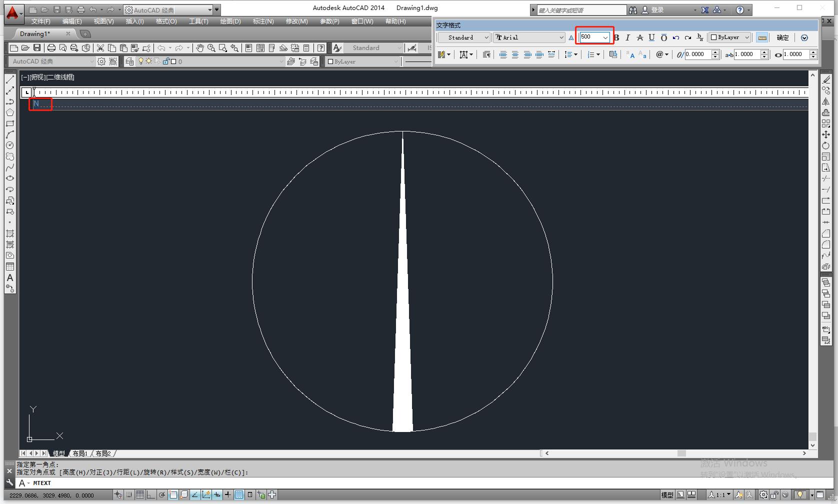Open the 格式(O) menu
The width and height of the screenshot is (838, 504).
tap(165, 21)
